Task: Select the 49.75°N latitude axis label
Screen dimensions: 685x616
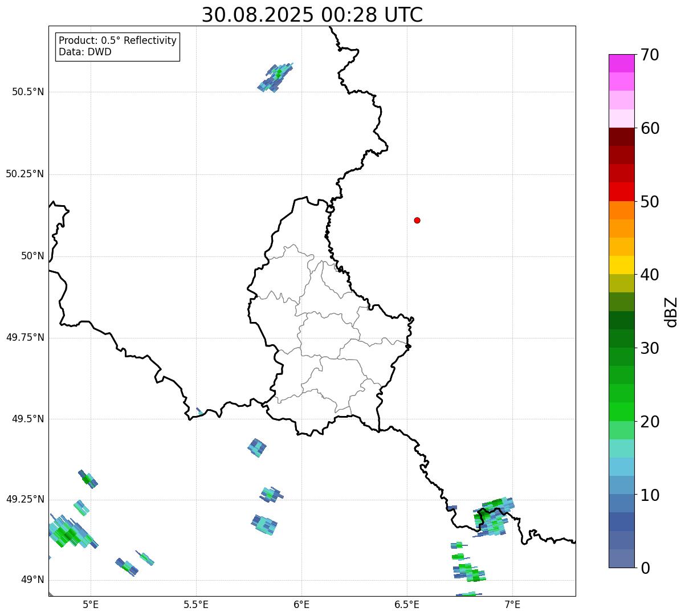Action: pyautogui.click(x=25, y=337)
